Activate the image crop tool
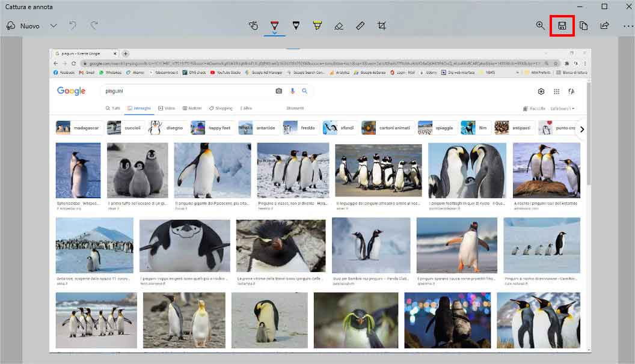The image size is (635, 364). [382, 26]
